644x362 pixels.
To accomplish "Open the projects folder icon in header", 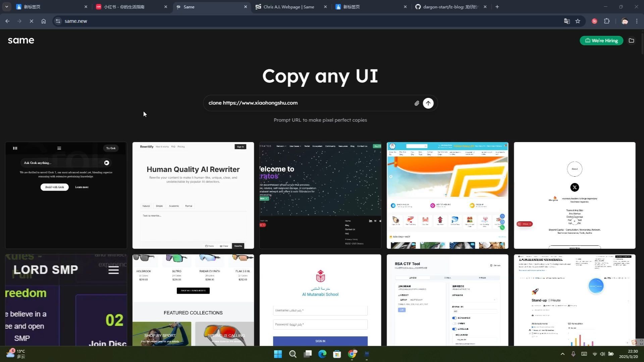I will click(x=631, y=41).
